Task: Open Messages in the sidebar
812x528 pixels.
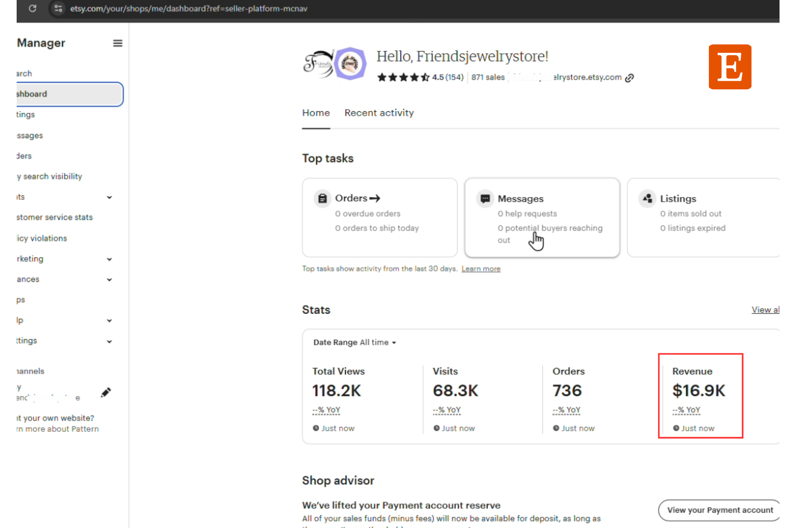Action: 30,136
